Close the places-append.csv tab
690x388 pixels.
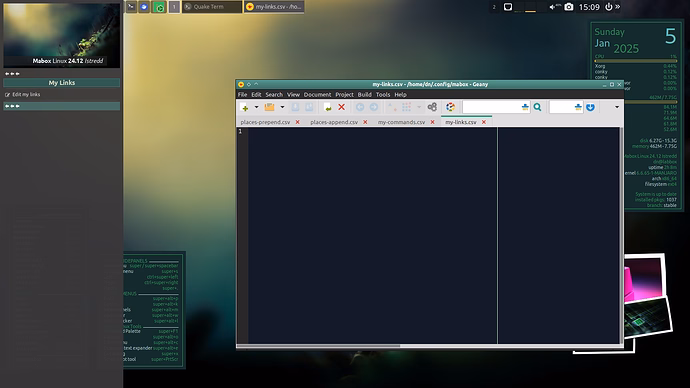[365, 122]
